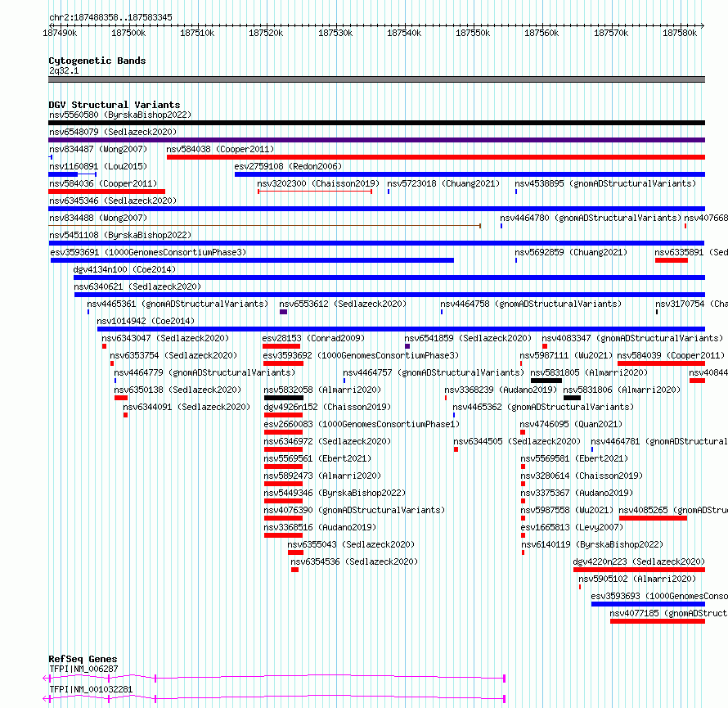Select dgv4134n100 (Coe2014) variant label

point(124,269)
